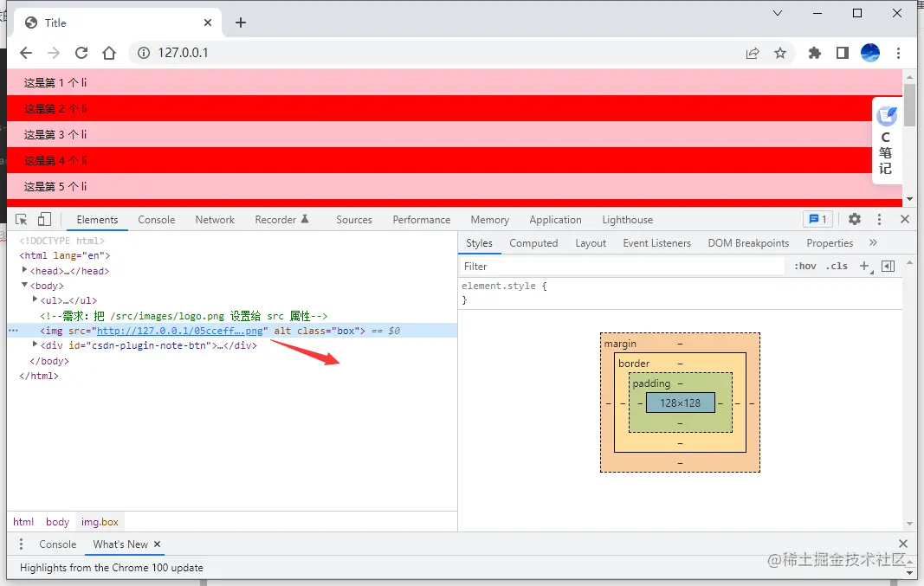The height and width of the screenshot is (586, 924).
Task: Expand the ul element node
Action: (35, 299)
